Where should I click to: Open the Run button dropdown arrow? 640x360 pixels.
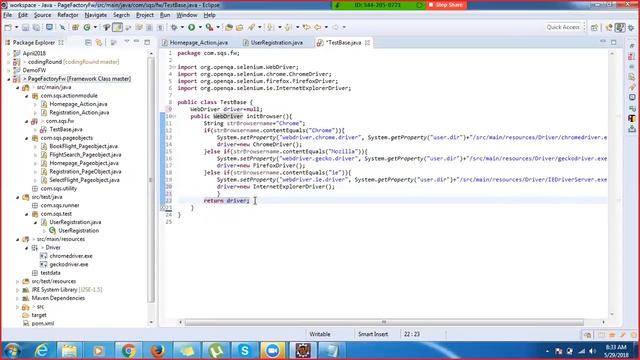(200, 27)
